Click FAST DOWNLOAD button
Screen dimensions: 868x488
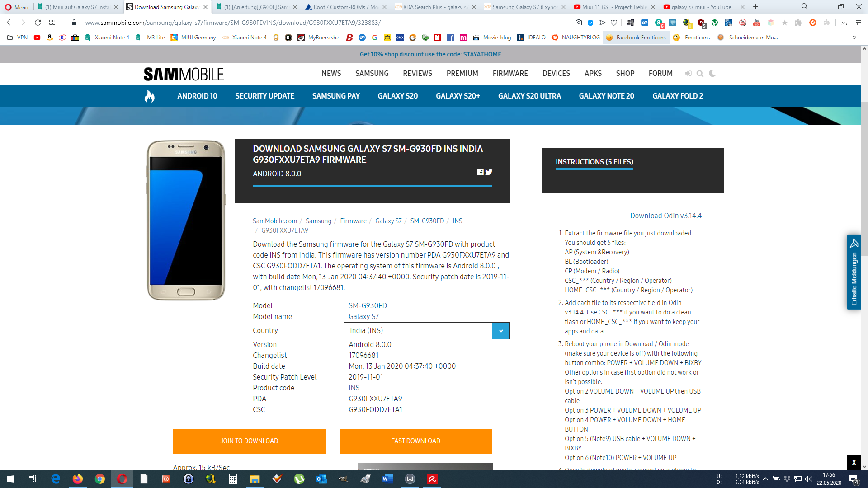(416, 441)
